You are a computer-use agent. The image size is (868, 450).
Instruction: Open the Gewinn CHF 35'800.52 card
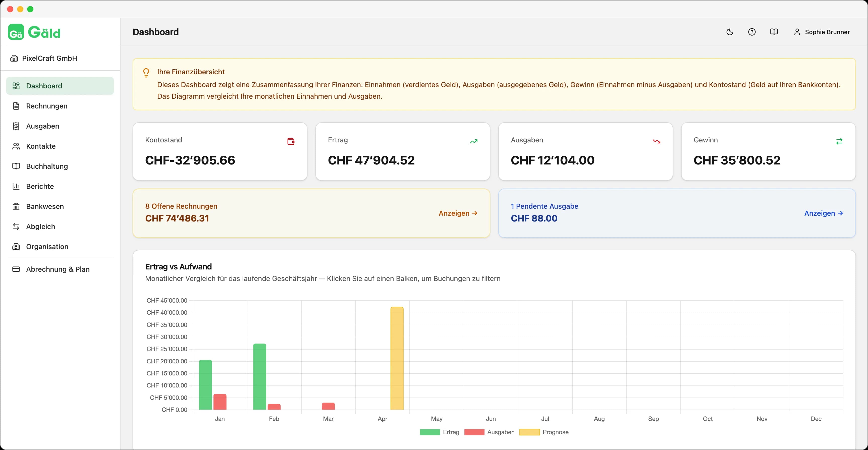pyautogui.click(x=768, y=152)
